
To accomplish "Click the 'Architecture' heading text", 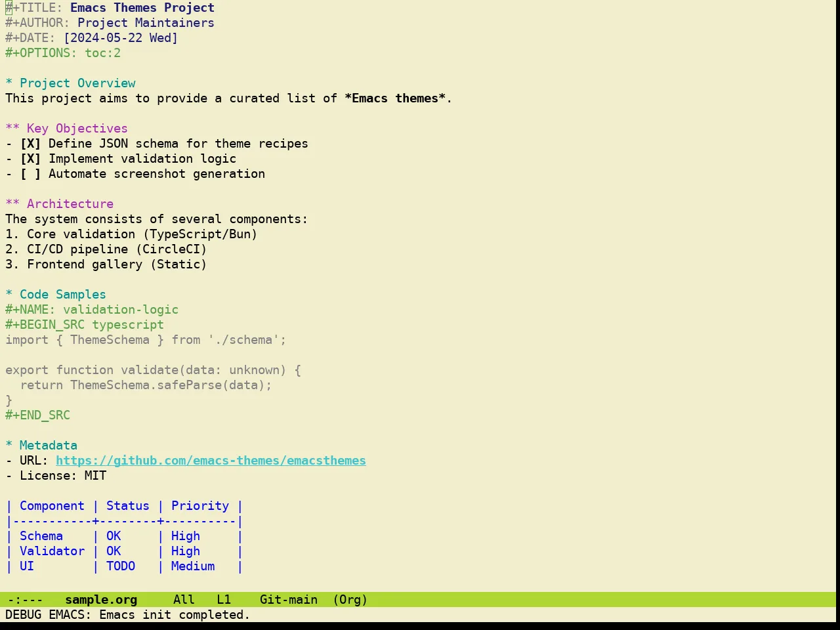I will [70, 204].
